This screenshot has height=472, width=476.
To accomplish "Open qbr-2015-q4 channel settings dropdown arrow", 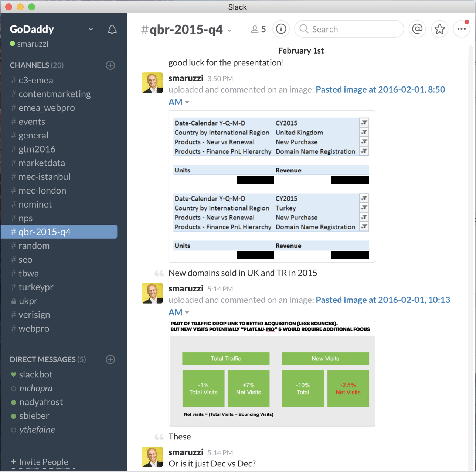I will pyautogui.click(x=229, y=30).
